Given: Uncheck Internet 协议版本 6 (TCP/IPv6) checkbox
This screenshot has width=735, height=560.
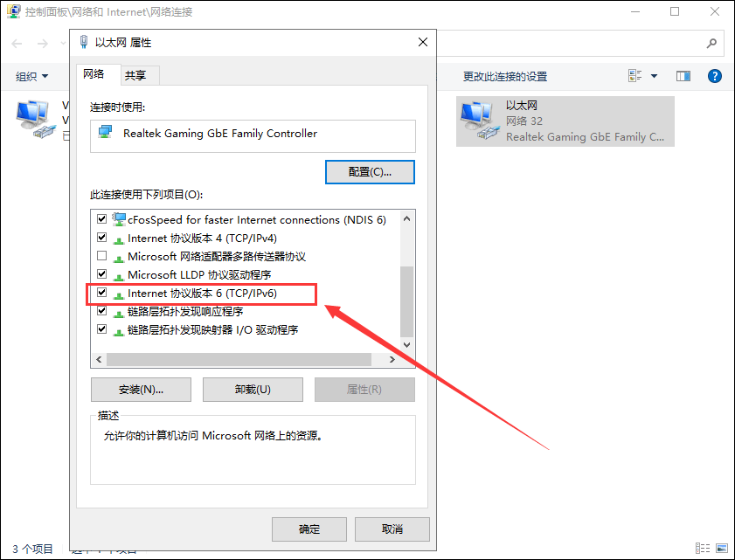Looking at the screenshot, I should coord(101,293).
